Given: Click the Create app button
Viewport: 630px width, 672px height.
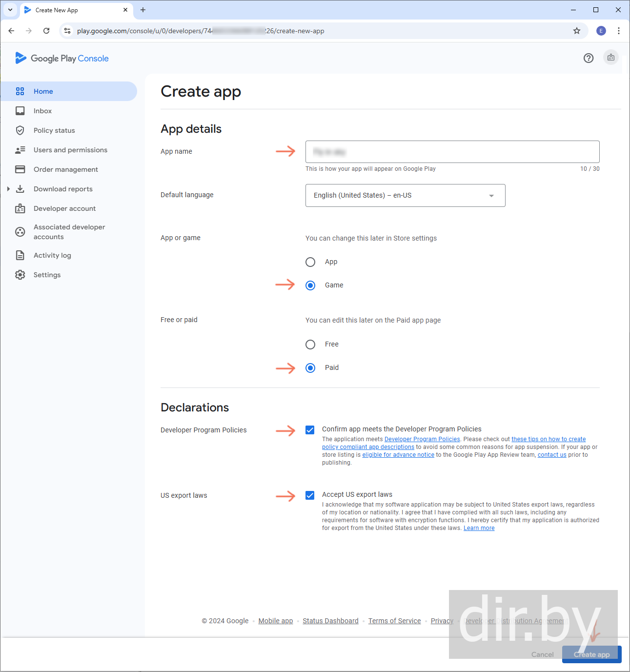Looking at the screenshot, I should pos(592,654).
